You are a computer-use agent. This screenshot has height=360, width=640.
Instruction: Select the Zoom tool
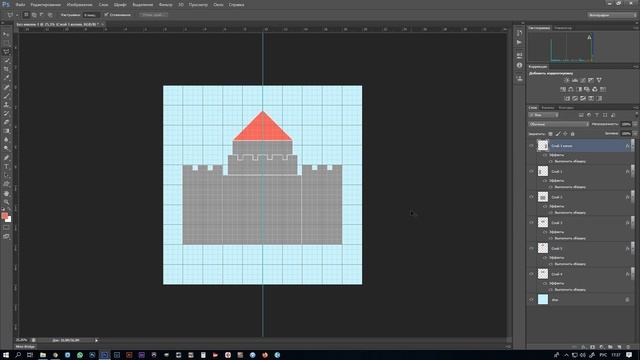click(6, 202)
